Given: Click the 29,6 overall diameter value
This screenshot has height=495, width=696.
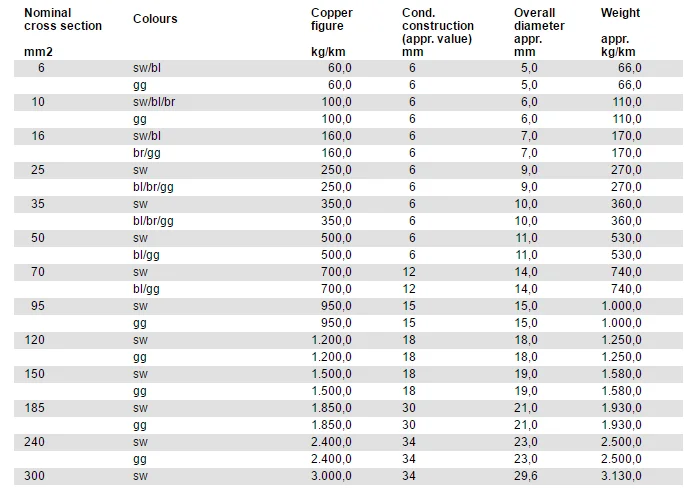Looking at the screenshot, I should pyautogui.click(x=526, y=476).
